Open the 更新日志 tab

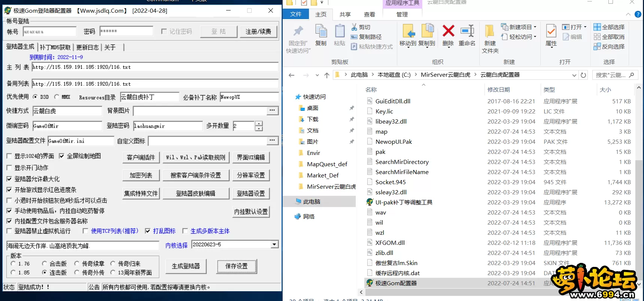[87, 47]
